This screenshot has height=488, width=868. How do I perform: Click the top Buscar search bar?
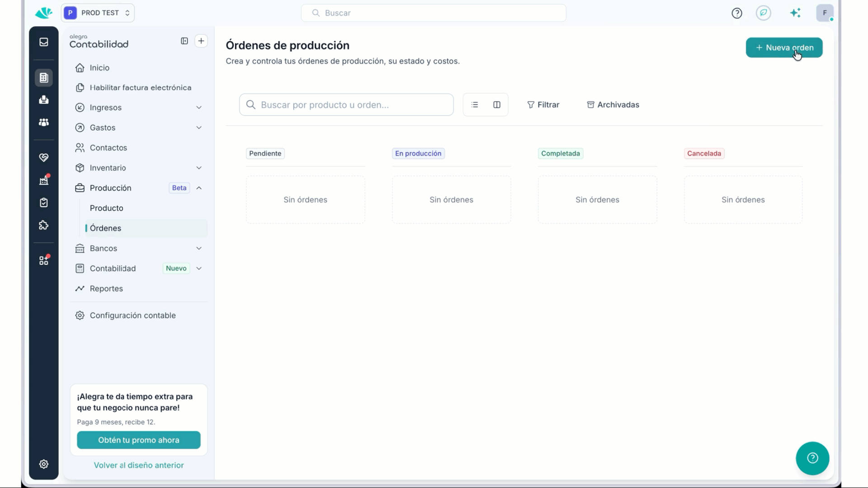[434, 13]
